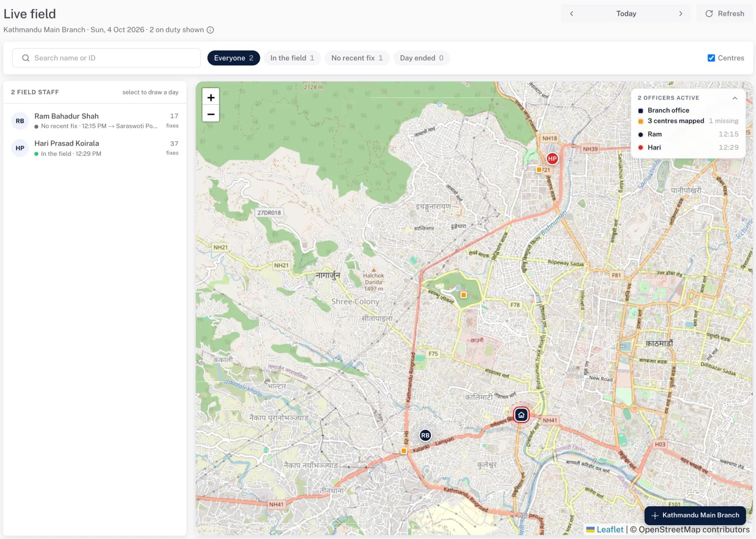The height and width of the screenshot is (539, 756).
Task: Click the map zoom out minus button
Action: (x=211, y=114)
